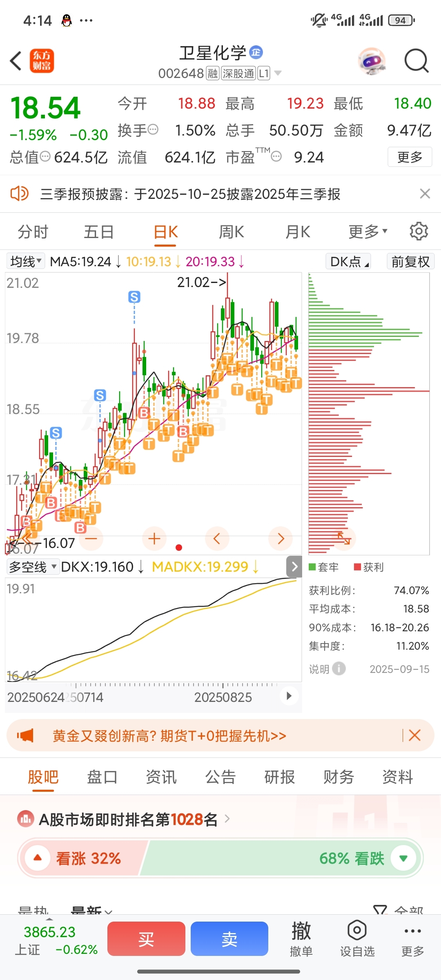Zoom out chart with minus button

tap(91, 539)
